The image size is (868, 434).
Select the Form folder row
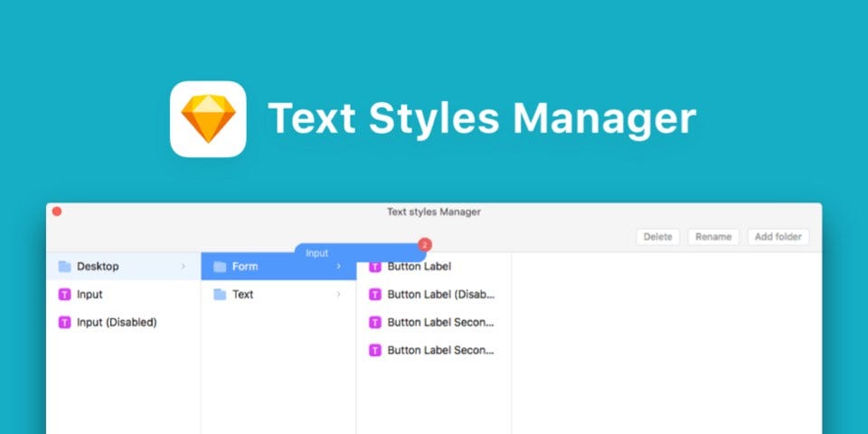(x=278, y=266)
